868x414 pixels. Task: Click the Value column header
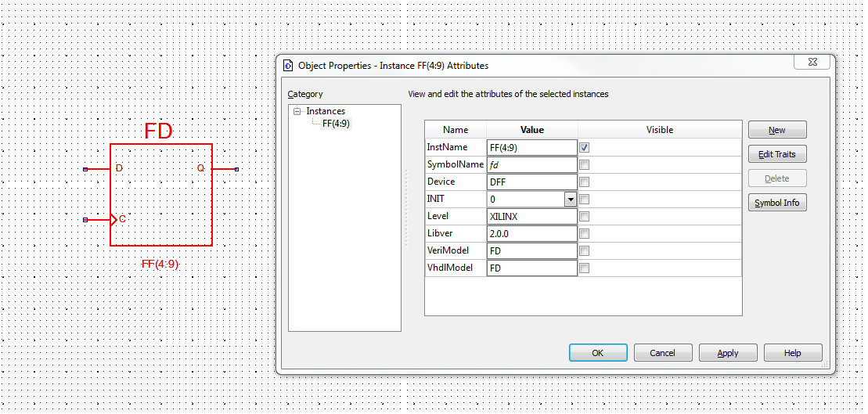point(532,130)
